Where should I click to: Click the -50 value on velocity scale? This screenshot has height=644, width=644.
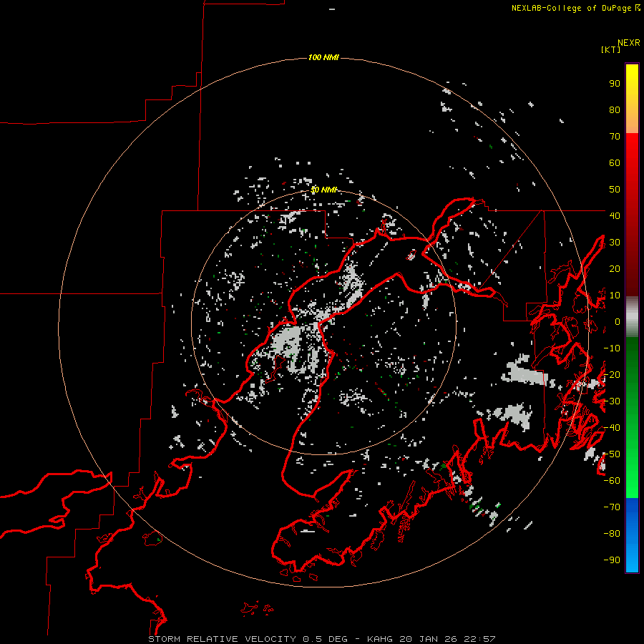click(x=612, y=454)
